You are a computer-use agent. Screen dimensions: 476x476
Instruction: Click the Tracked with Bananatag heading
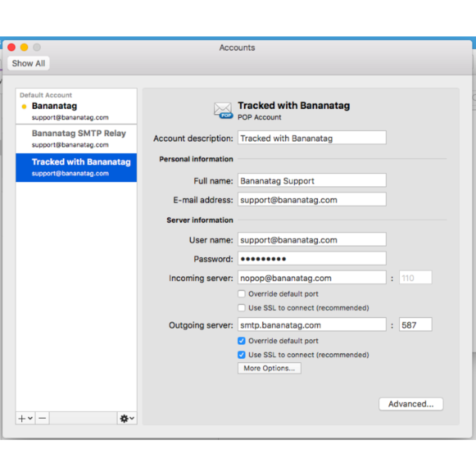(294, 106)
